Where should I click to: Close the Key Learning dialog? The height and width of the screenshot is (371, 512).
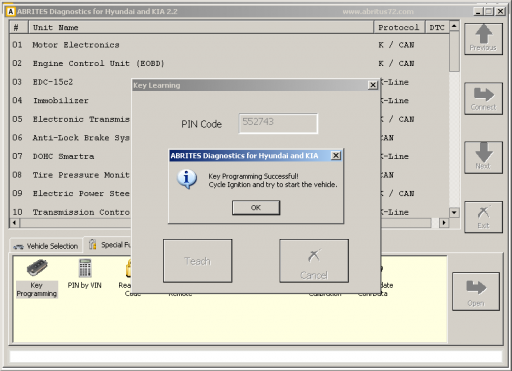(x=373, y=85)
